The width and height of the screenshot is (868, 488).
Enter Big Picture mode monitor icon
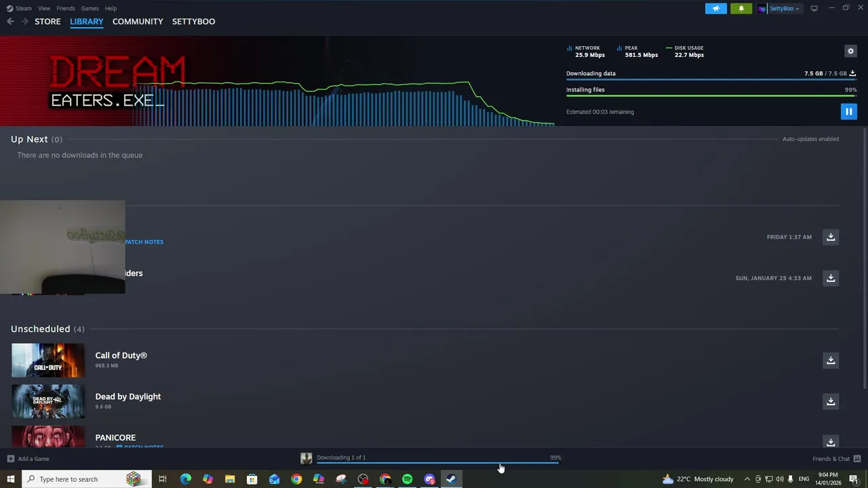tap(814, 8)
